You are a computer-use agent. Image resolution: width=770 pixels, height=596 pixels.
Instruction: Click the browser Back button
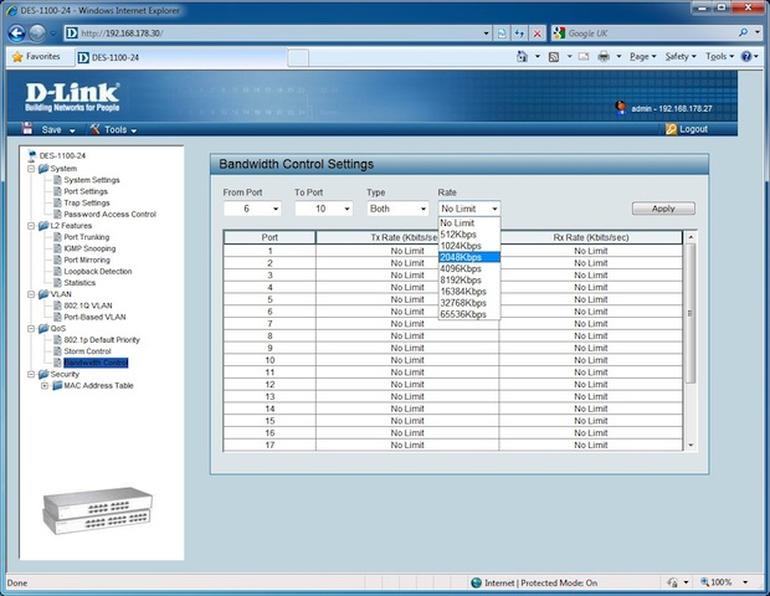tap(16, 33)
